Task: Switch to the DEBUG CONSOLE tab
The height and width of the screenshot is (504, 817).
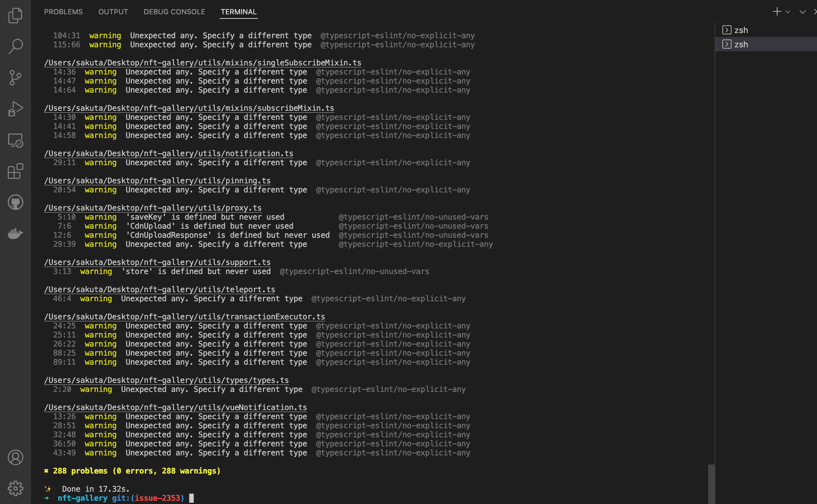Action: (174, 12)
